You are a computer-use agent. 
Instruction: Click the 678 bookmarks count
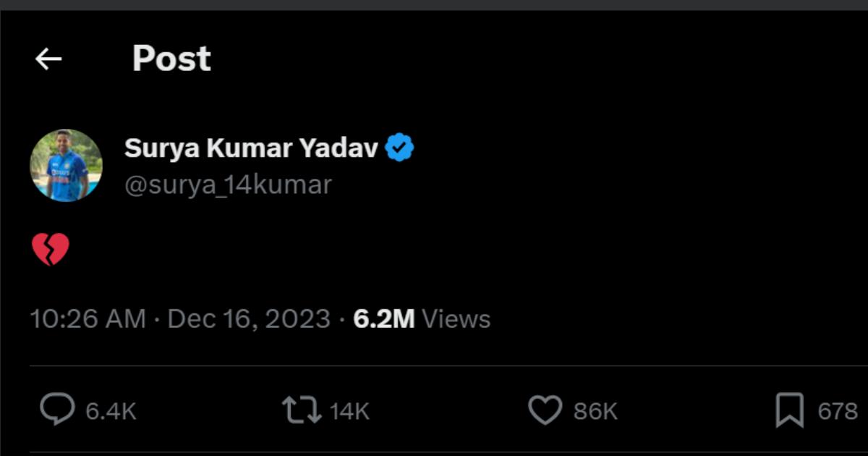tap(838, 412)
